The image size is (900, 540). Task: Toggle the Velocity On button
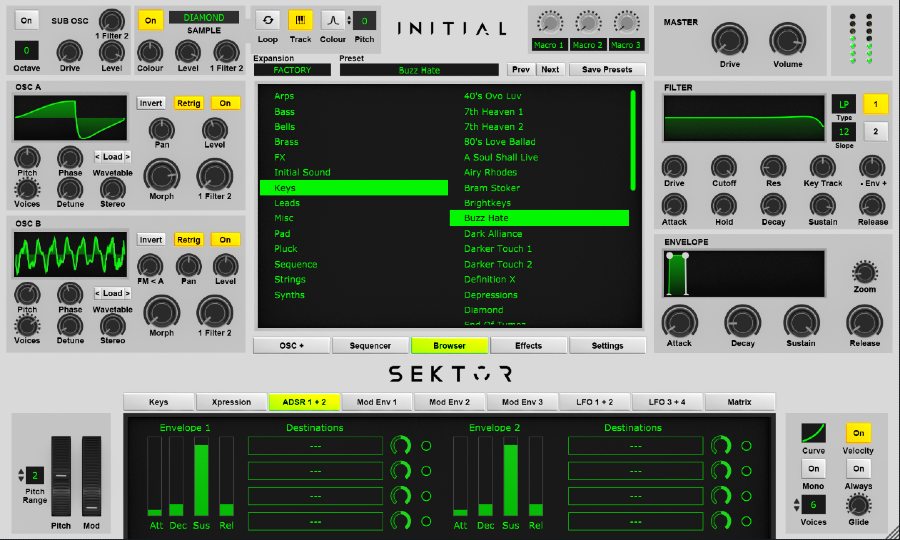(x=859, y=433)
